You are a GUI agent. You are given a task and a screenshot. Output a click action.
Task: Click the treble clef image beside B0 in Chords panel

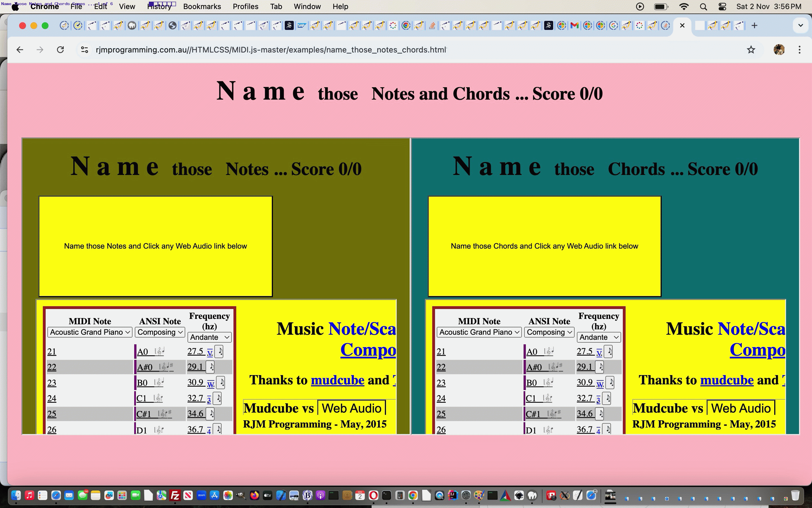click(x=548, y=382)
